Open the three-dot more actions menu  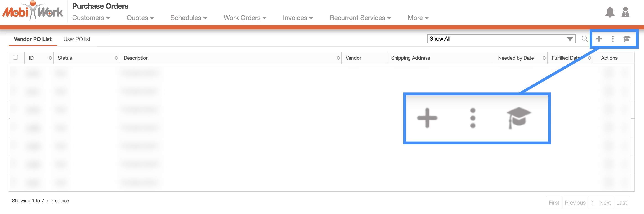[x=613, y=39]
